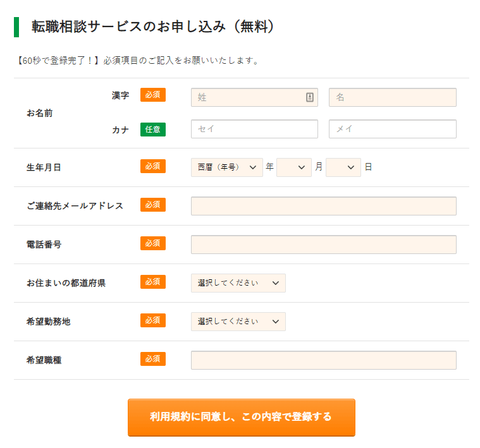The image size is (480, 448).
Task: Click the メイ kana given name field
Action: pyautogui.click(x=393, y=129)
